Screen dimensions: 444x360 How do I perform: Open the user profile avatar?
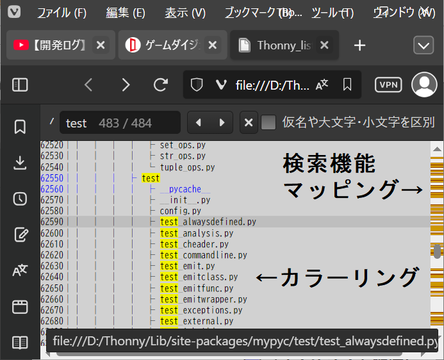pos(424,85)
